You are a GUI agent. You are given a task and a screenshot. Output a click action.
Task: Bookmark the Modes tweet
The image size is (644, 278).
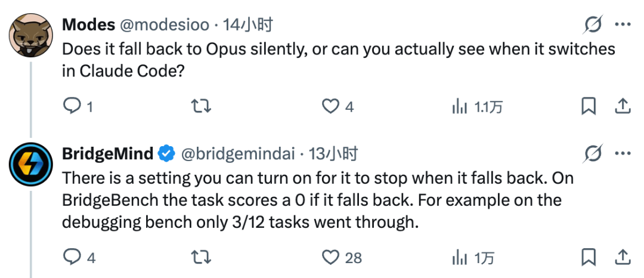[589, 107]
